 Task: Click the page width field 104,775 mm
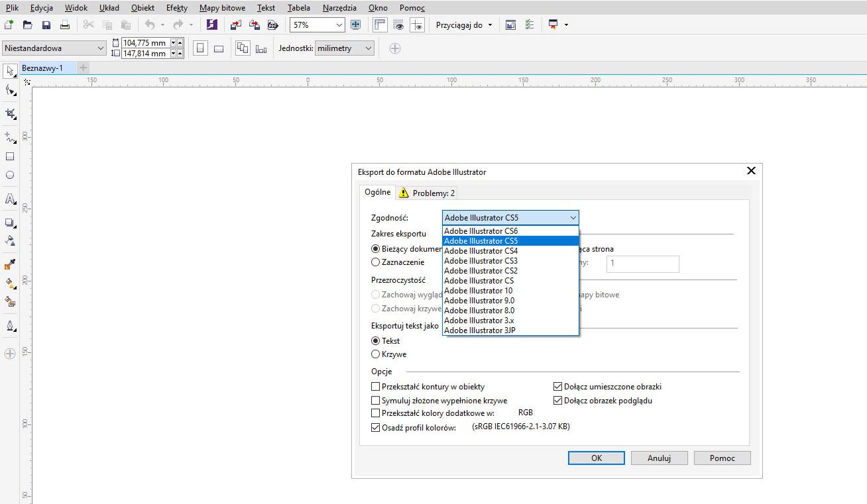[144, 43]
